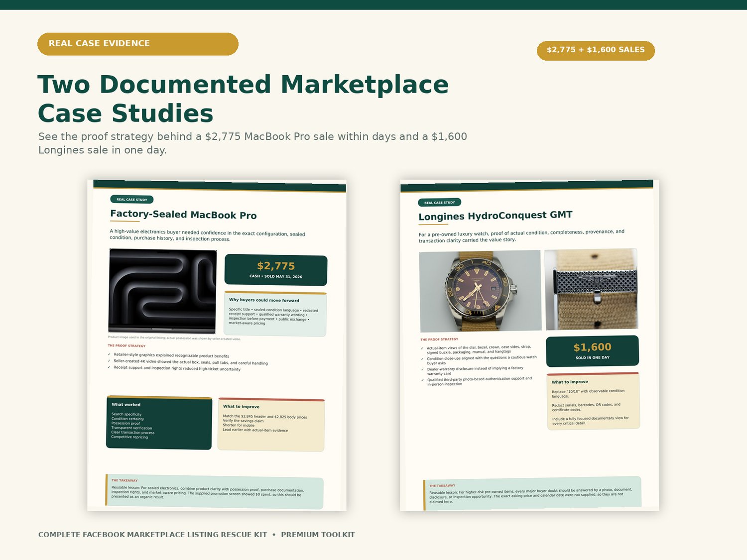Click "What to improve" card on the MacBook page
The width and height of the screenshot is (747, 560).
271,425
